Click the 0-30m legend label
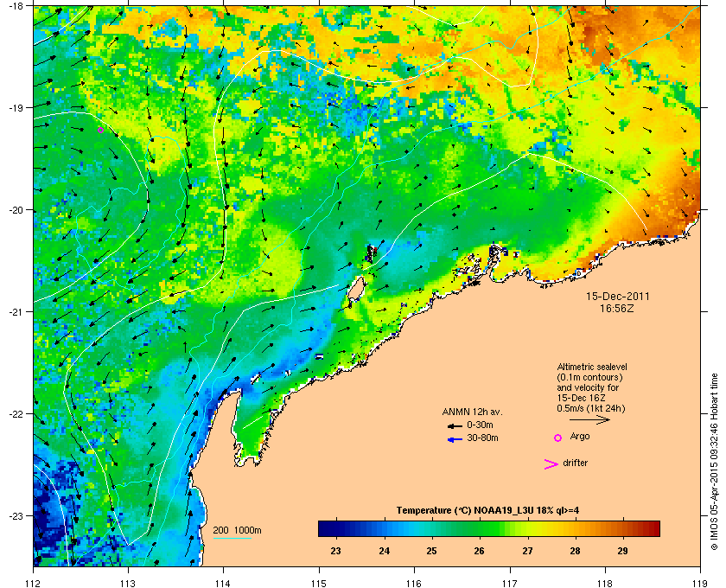This screenshot has width=726, height=588. tap(480, 425)
